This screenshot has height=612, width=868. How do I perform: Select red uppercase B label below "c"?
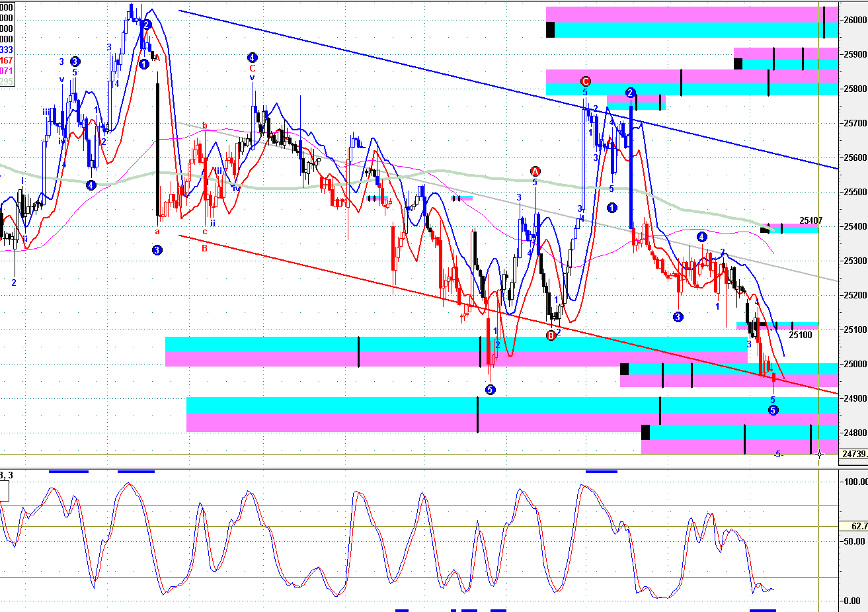(x=204, y=249)
